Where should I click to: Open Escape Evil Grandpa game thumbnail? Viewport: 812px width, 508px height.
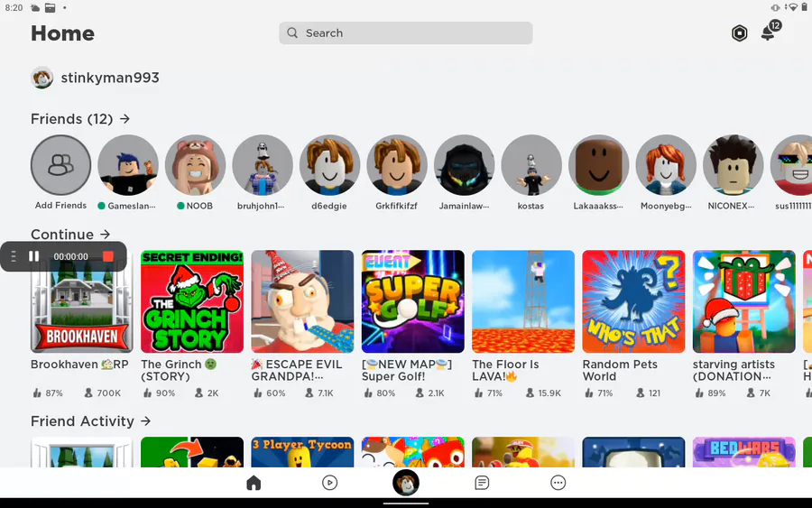coord(302,301)
